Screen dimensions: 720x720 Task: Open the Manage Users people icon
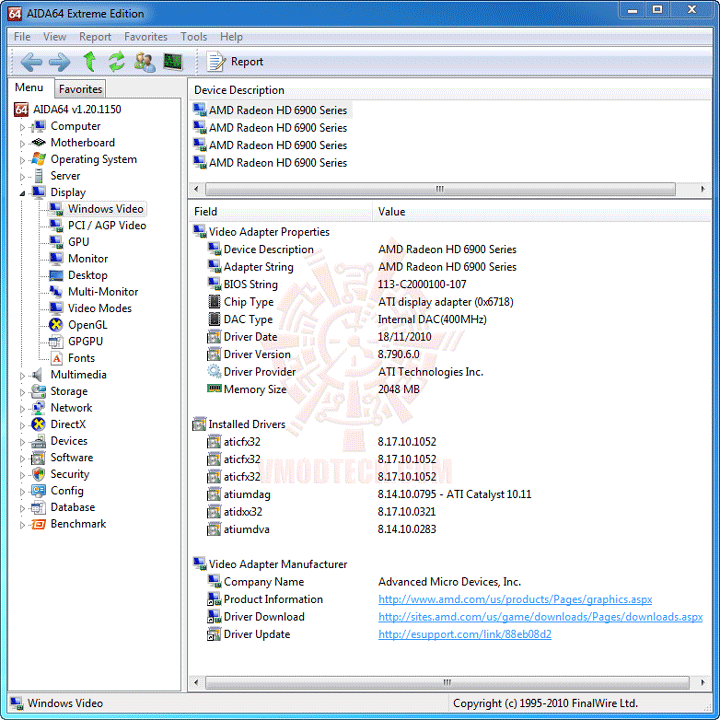(x=145, y=62)
